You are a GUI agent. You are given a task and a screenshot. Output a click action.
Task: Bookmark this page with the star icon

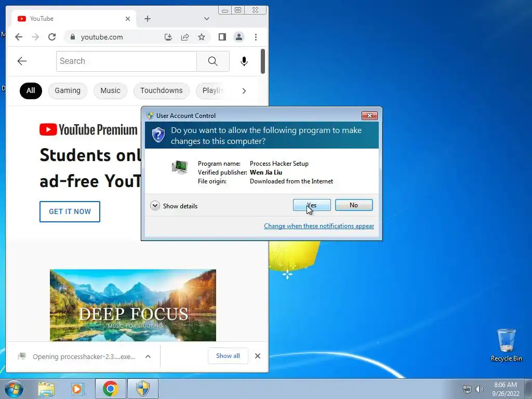tap(202, 37)
